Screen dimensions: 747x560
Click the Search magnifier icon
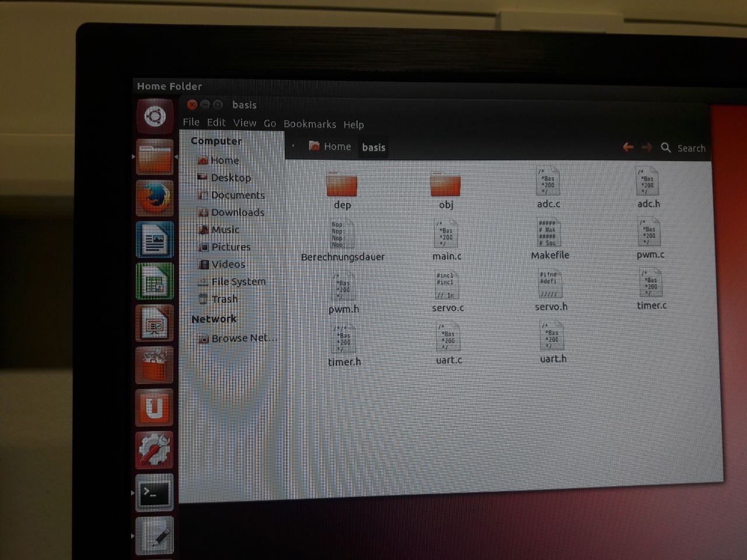click(666, 148)
